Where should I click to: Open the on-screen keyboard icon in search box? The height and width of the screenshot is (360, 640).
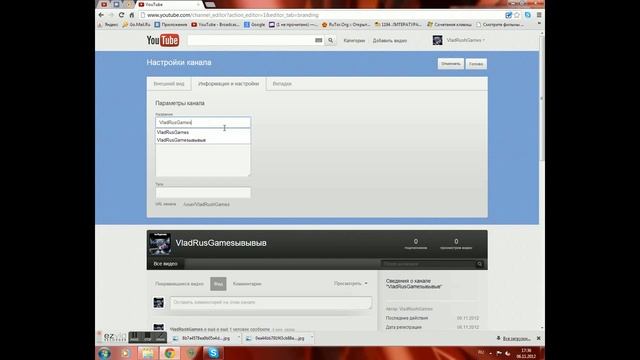[319, 40]
